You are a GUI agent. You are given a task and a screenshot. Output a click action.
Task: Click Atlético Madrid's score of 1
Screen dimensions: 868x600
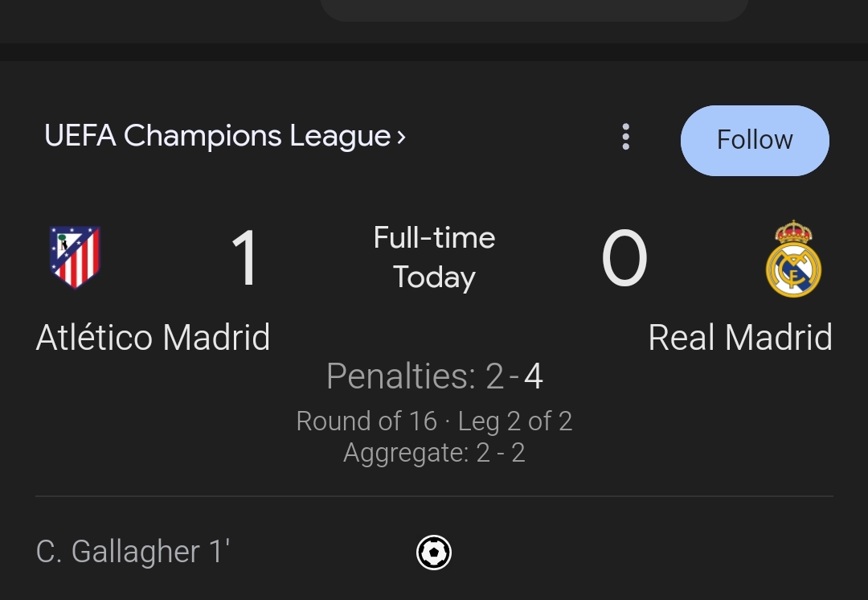(x=244, y=259)
